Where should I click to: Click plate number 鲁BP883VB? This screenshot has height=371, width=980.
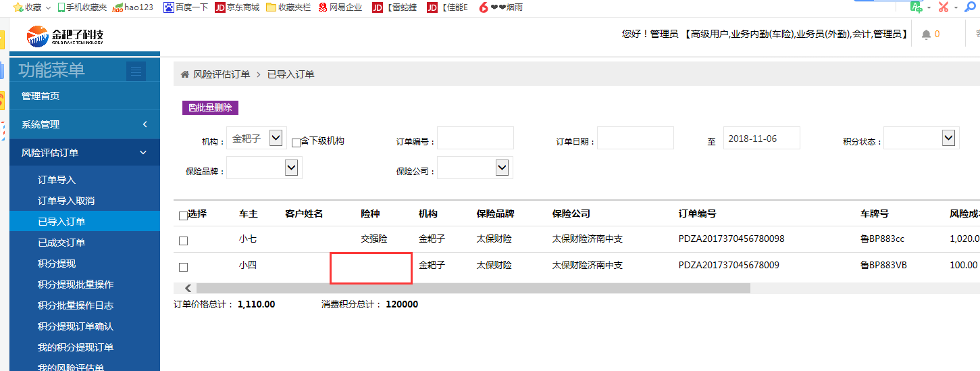point(883,266)
